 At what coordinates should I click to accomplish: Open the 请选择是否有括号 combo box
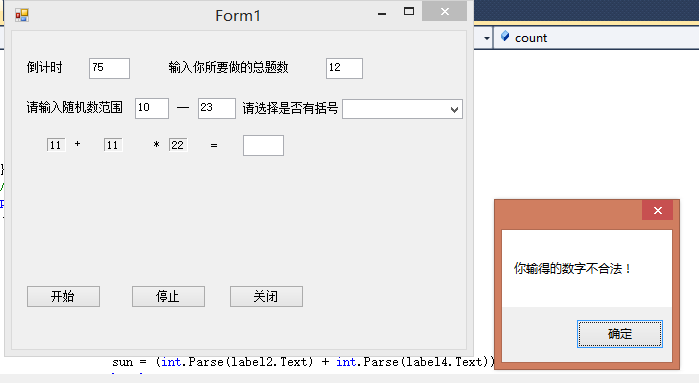click(x=402, y=109)
